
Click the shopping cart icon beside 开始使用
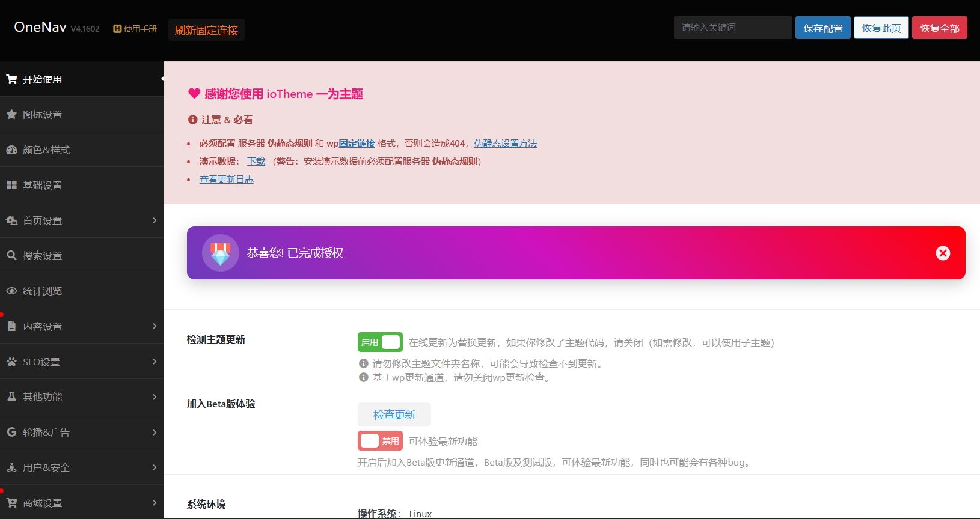(x=11, y=79)
